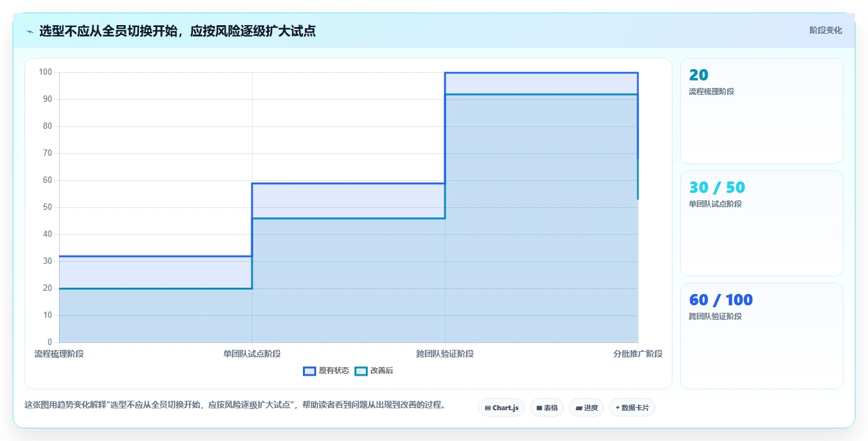Screen dimensions: 868x441
Task: Open the 跨团队验证阶段 card showing 60 / 100
Action: 761,336
